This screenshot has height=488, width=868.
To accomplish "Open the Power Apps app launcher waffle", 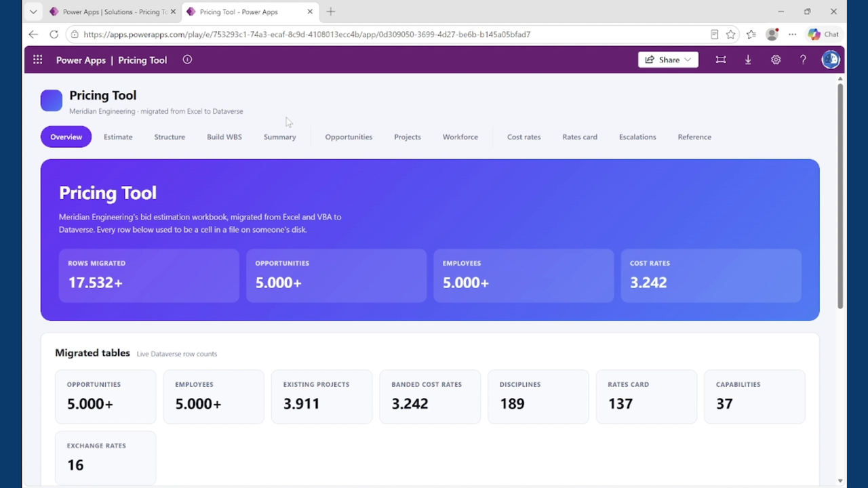I will 37,60.
